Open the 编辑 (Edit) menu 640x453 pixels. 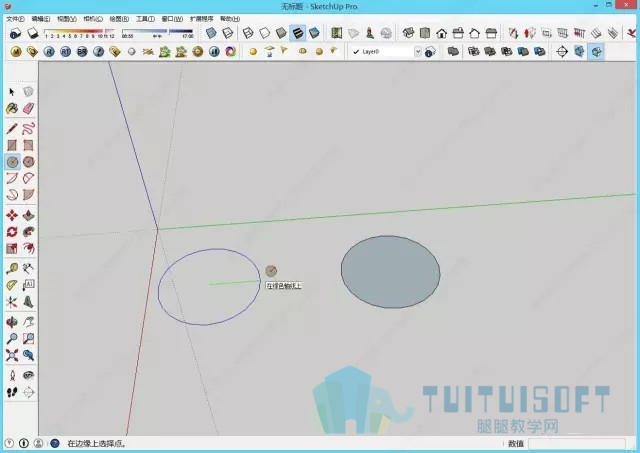pos(41,19)
